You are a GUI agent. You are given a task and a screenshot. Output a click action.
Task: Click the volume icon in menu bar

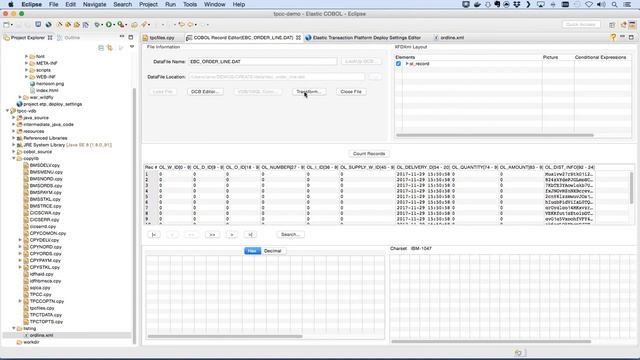tap(601, 4)
